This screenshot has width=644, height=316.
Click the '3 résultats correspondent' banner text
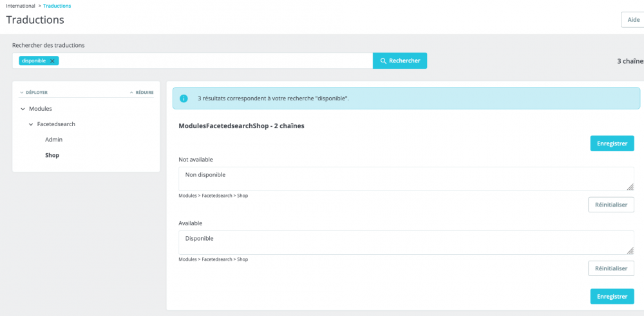coord(273,98)
